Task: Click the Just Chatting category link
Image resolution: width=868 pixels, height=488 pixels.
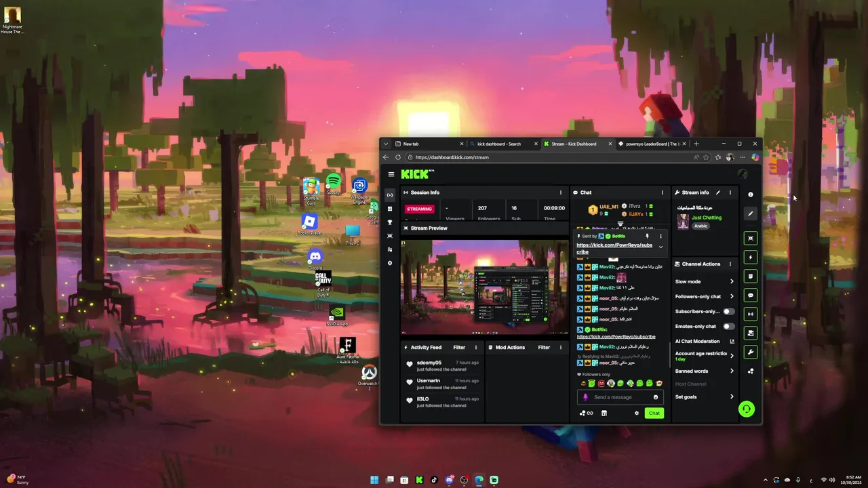Action: pyautogui.click(x=707, y=218)
